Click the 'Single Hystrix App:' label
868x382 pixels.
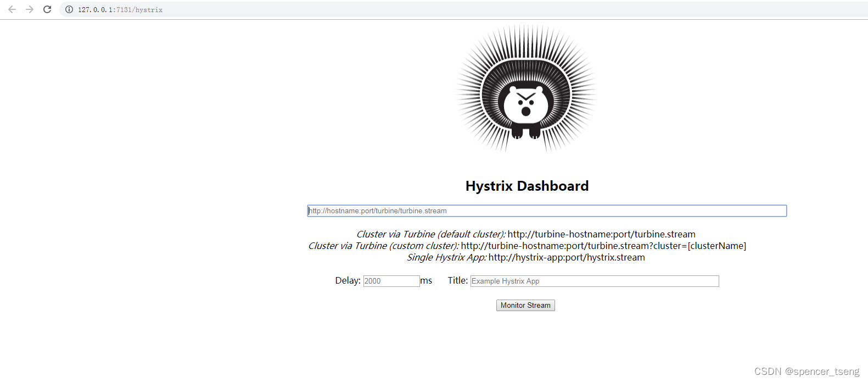point(447,257)
